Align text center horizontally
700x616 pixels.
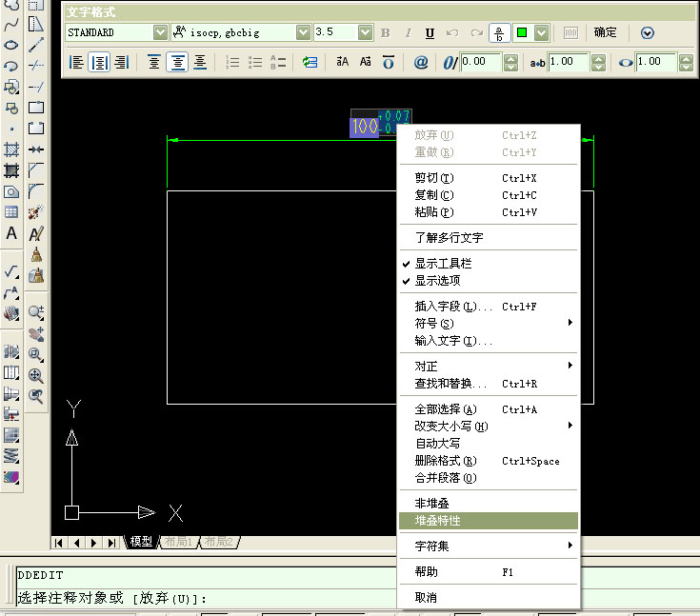tap(99, 62)
